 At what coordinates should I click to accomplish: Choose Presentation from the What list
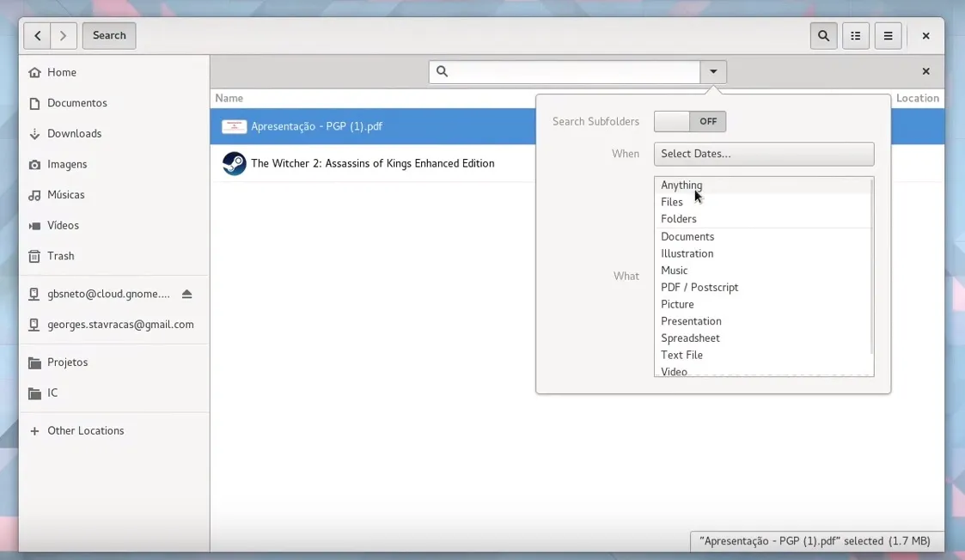pyautogui.click(x=691, y=321)
